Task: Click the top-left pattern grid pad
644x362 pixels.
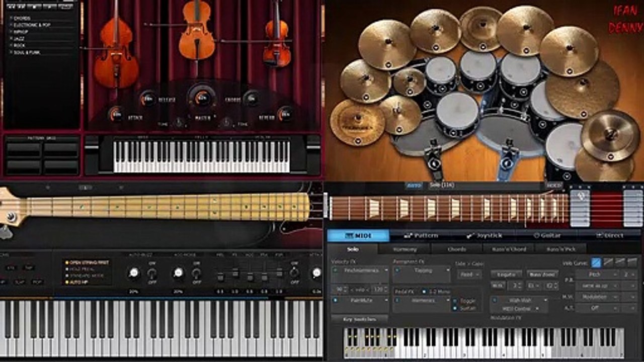Action: click(x=23, y=149)
